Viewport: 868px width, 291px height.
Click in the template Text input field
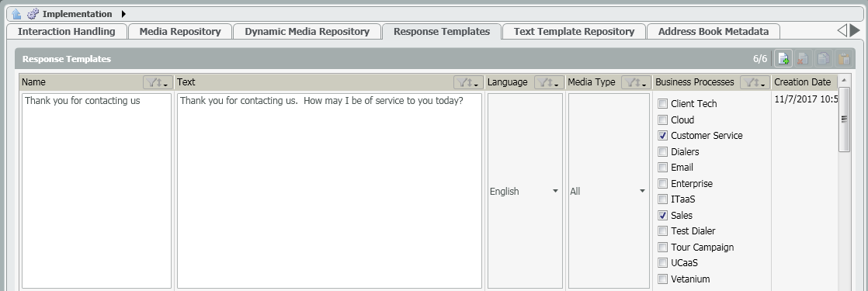(x=329, y=191)
